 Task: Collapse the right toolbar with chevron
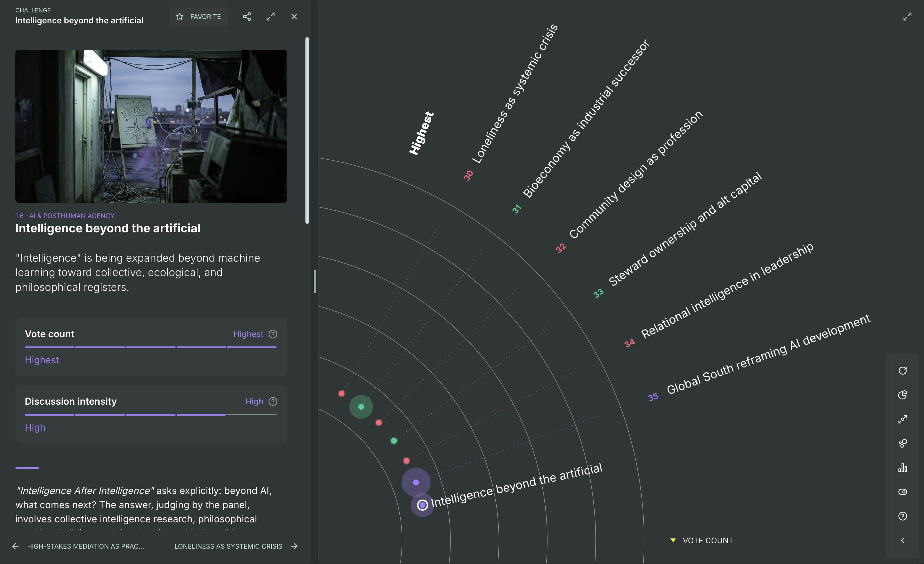coord(903,540)
